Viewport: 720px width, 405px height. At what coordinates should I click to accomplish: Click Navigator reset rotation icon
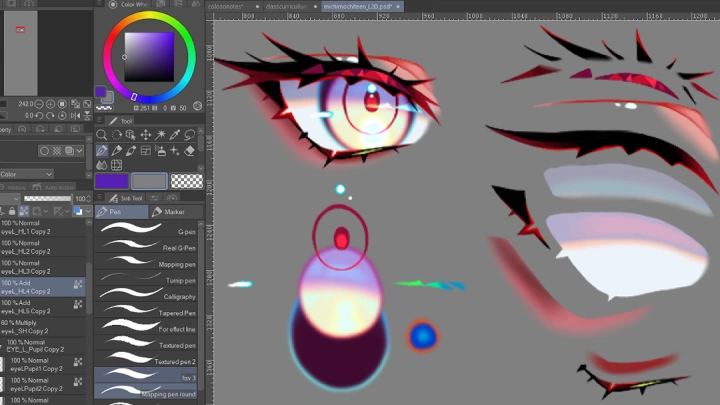pyautogui.click(x=62, y=116)
